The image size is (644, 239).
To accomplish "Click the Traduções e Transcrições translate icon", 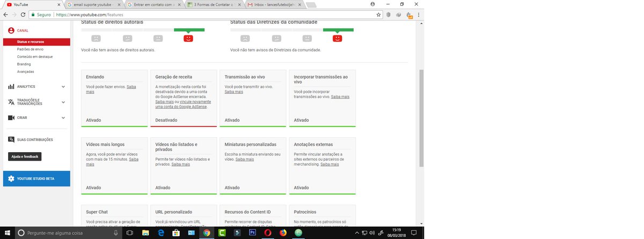I will [x=11, y=102].
